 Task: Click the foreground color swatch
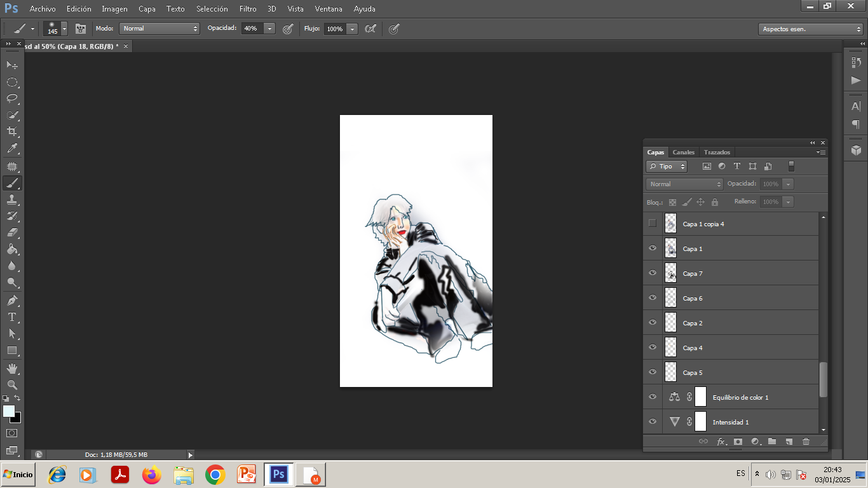tap(8, 411)
